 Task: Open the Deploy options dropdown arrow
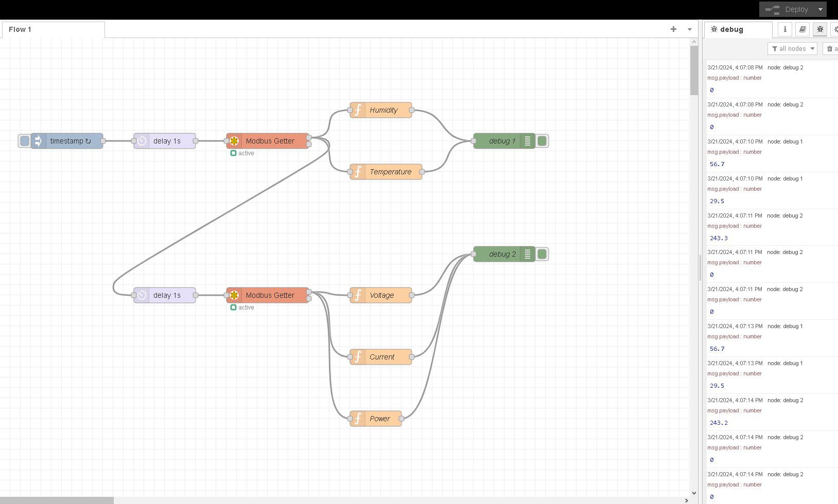(x=820, y=9)
